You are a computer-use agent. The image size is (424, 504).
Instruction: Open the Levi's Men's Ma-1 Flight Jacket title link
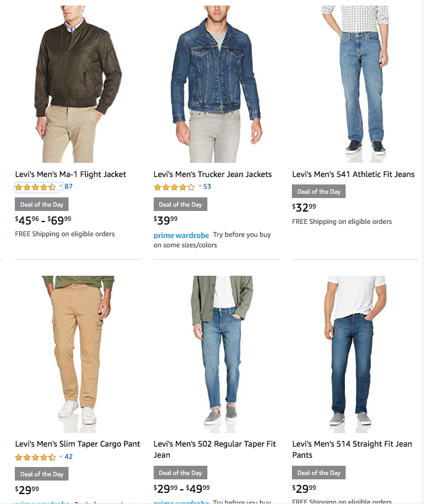[x=70, y=175]
